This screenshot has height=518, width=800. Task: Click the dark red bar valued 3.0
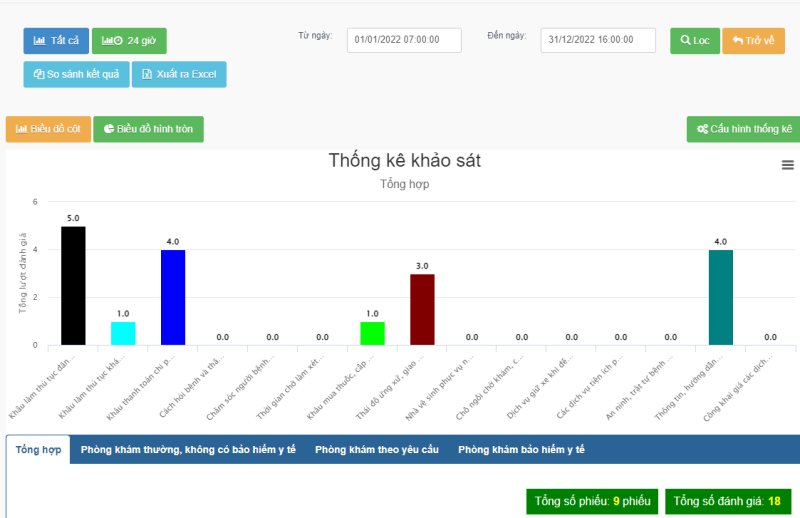coord(422,310)
